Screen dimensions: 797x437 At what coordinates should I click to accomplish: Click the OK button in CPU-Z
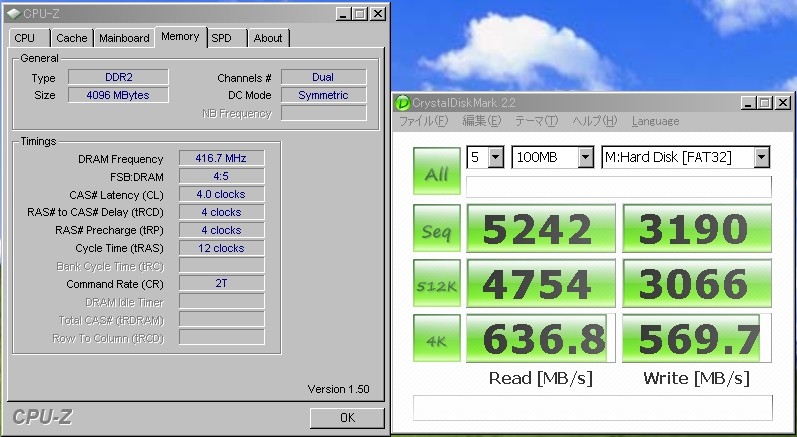tap(347, 418)
